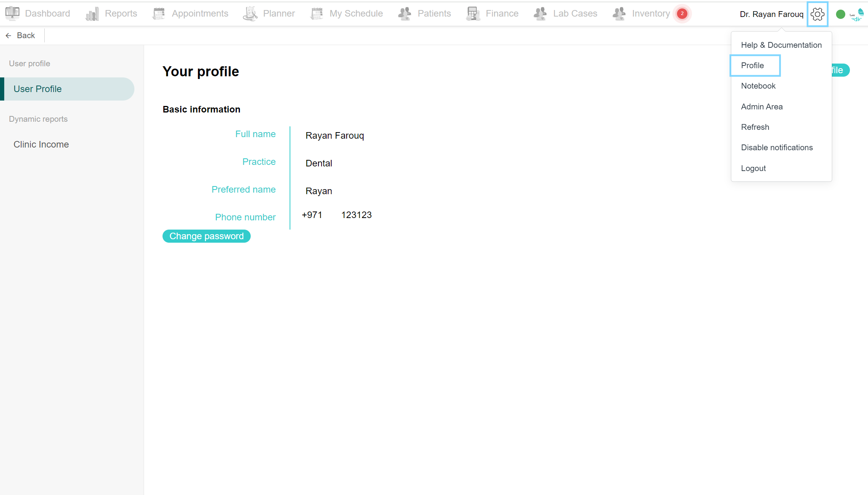Screen dimensions: 868x495
Task: Open the Appointments calendar icon
Action: coord(159,13)
